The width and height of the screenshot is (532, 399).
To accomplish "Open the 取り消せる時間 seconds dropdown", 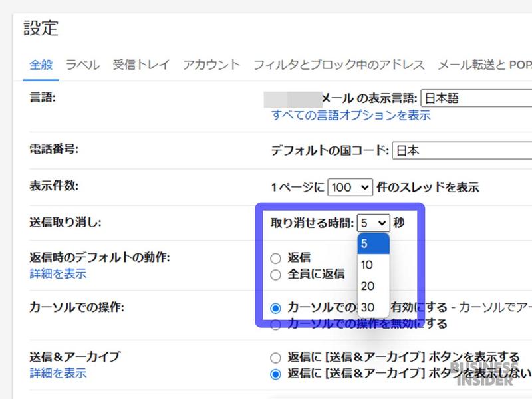I will (373, 223).
